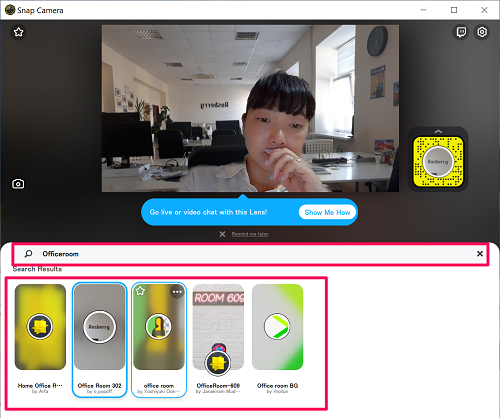Select Office room BG lens
This screenshot has width=500, height=418.
click(x=277, y=327)
